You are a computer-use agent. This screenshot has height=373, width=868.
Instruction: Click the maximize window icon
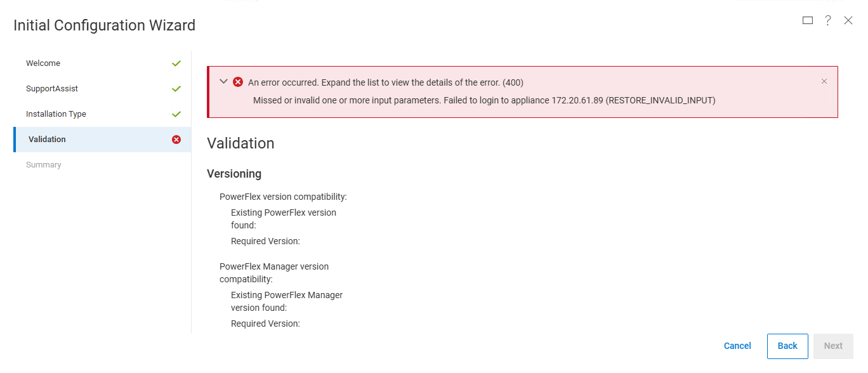(807, 20)
